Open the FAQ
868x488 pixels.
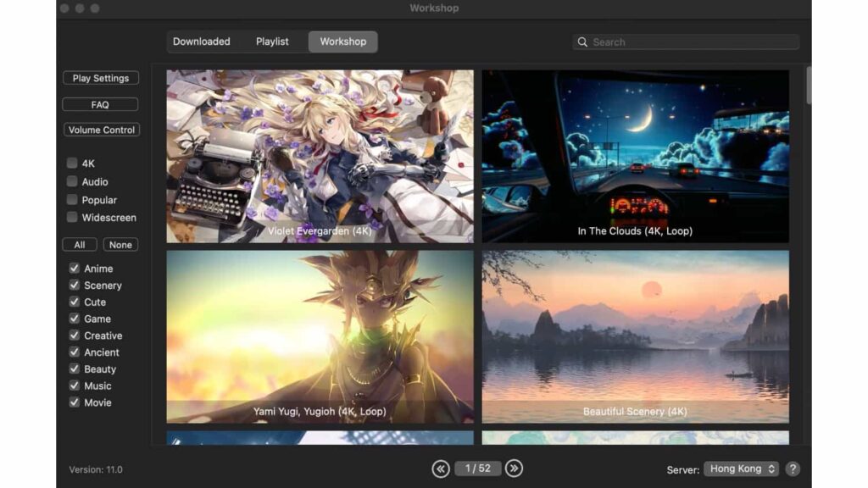pos(100,103)
